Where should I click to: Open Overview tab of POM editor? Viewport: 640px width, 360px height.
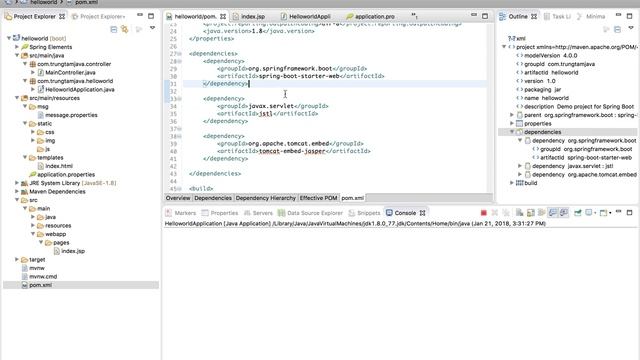click(178, 198)
